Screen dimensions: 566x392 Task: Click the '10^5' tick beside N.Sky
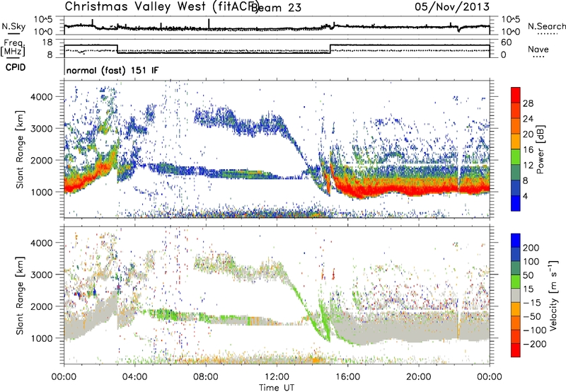point(43,20)
